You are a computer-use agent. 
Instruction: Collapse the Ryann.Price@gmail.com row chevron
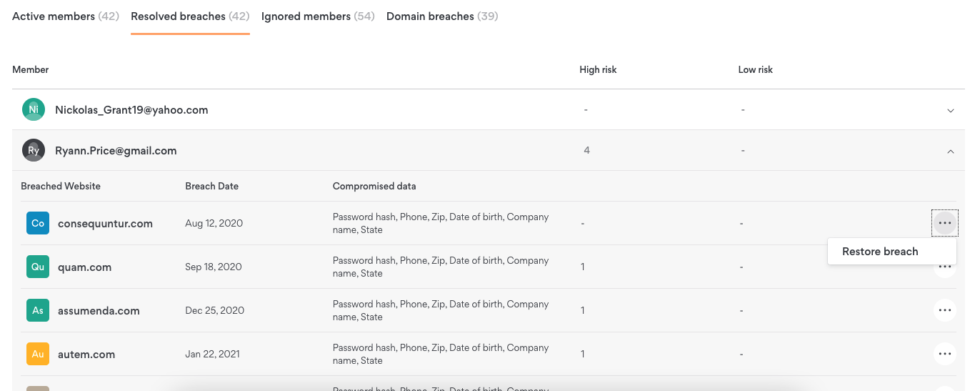[x=950, y=151]
